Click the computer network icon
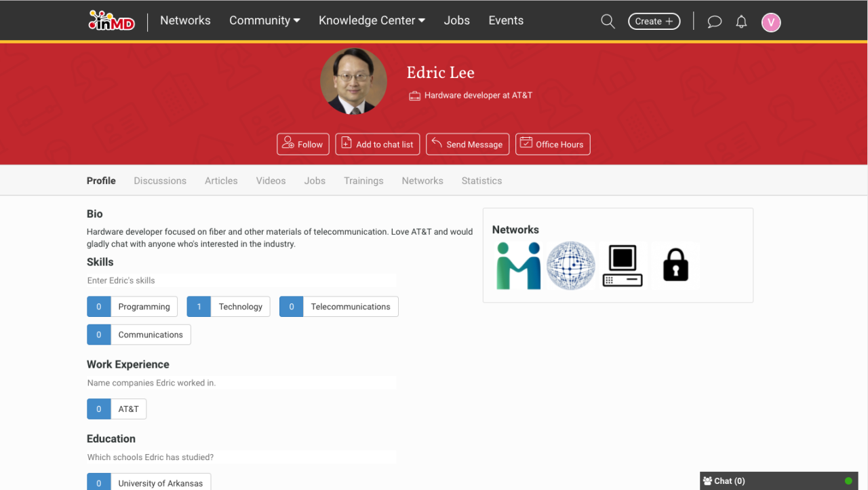Viewport: 868px width, 490px height. tap(623, 266)
